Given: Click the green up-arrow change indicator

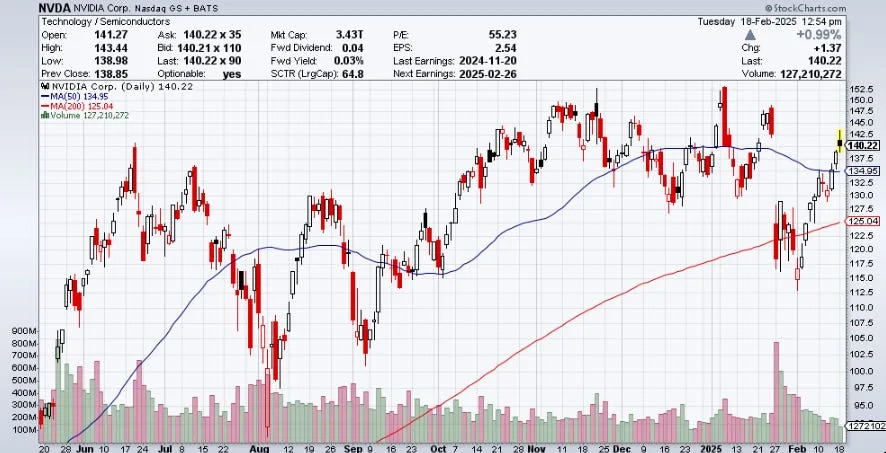Looking at the screenshot, I should pyautogui.click(x=751, y=35).
